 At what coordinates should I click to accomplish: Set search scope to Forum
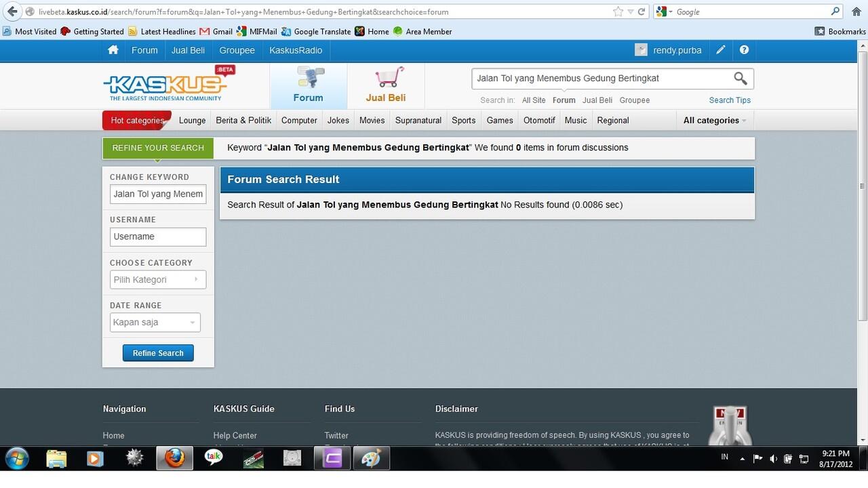click(564, 100)
